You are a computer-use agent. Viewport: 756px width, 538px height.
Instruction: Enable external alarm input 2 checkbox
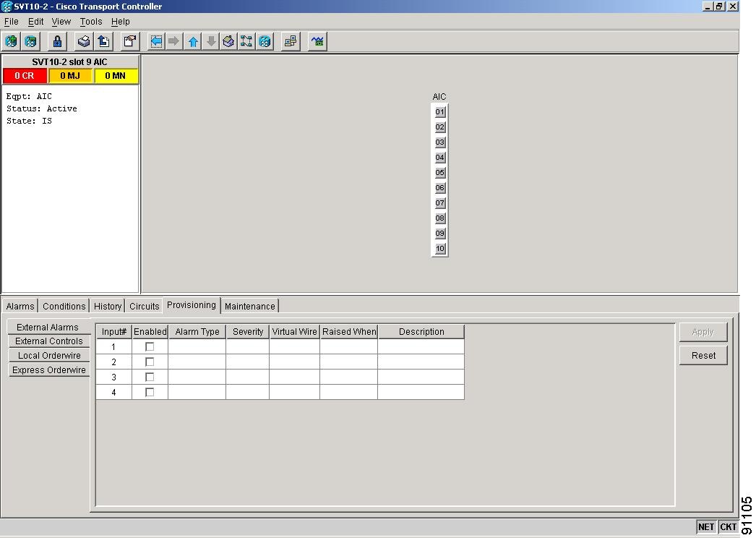coord(150,362)
